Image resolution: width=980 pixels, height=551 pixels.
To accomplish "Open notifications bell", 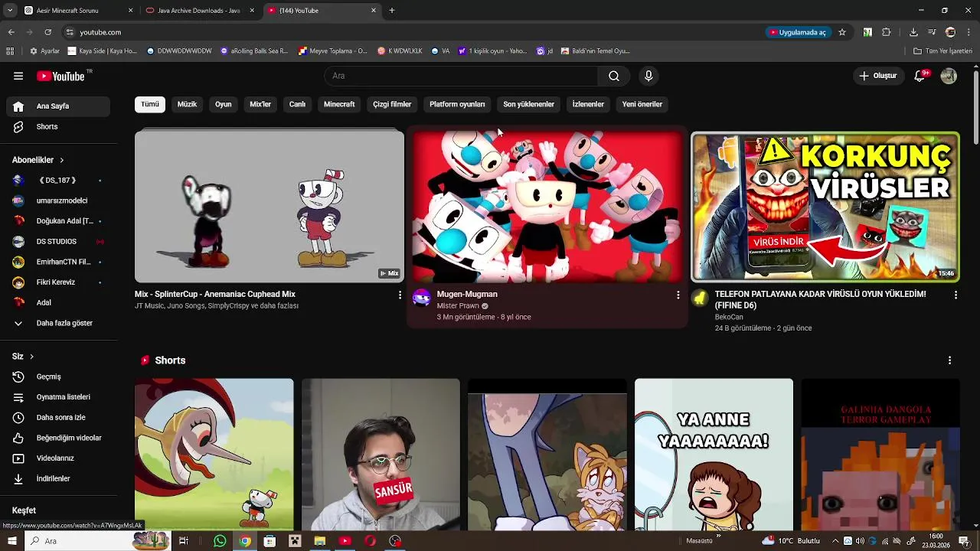I will coord(920,76).
